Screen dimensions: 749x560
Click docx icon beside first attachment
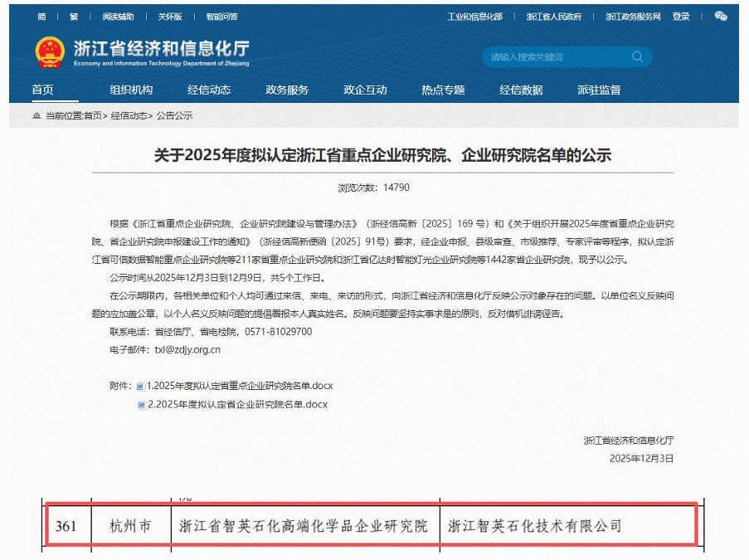point(140,387)
